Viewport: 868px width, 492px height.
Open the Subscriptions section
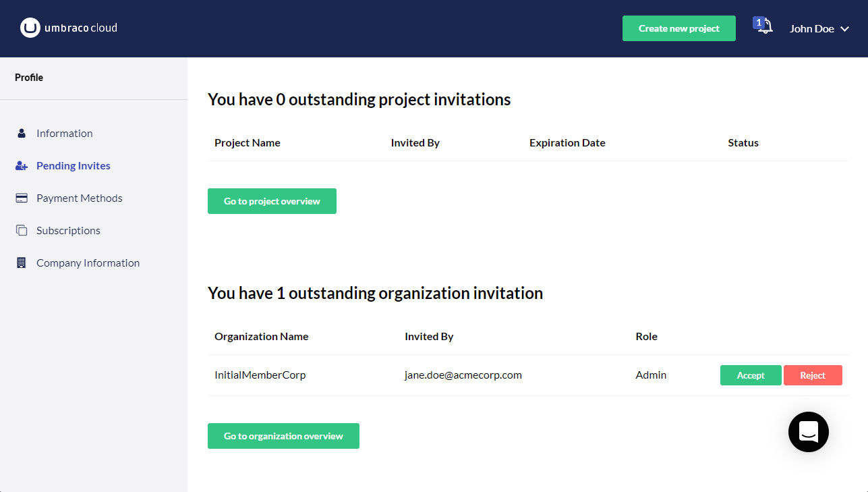[68, 230]
